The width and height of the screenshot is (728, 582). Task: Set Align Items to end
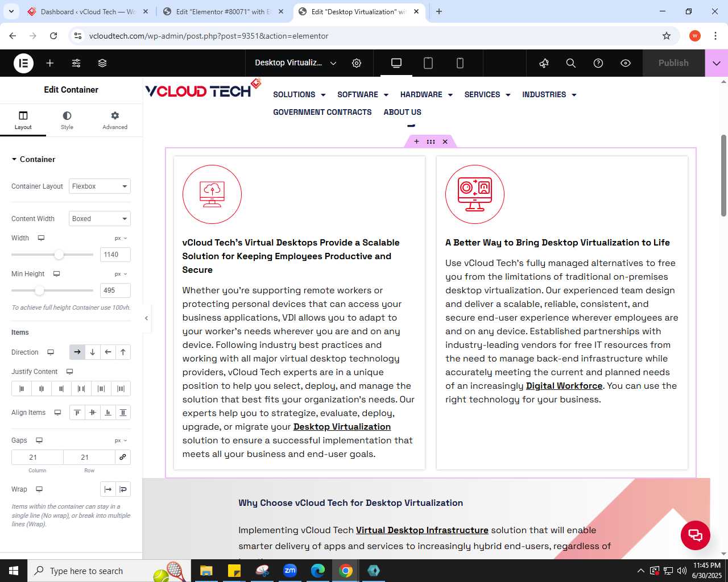tap(107, 413)
